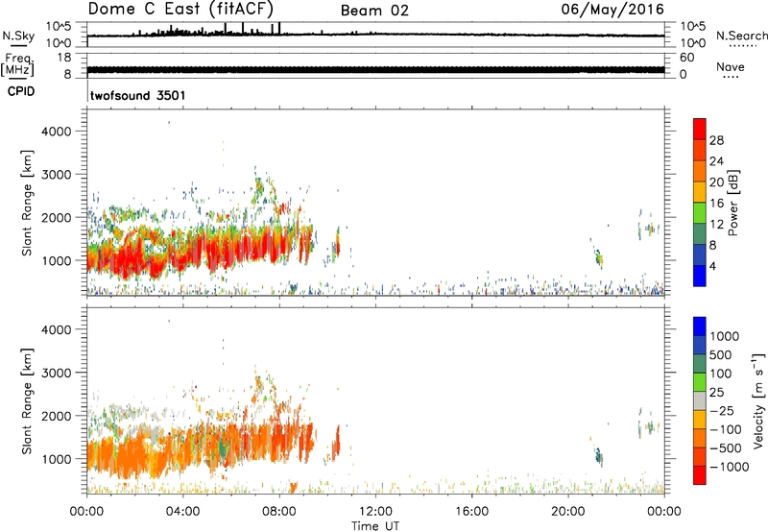Click the '60' tick on the Nave axis
Image resolution: width=768 pixels, height=532 pixels.
687,58
